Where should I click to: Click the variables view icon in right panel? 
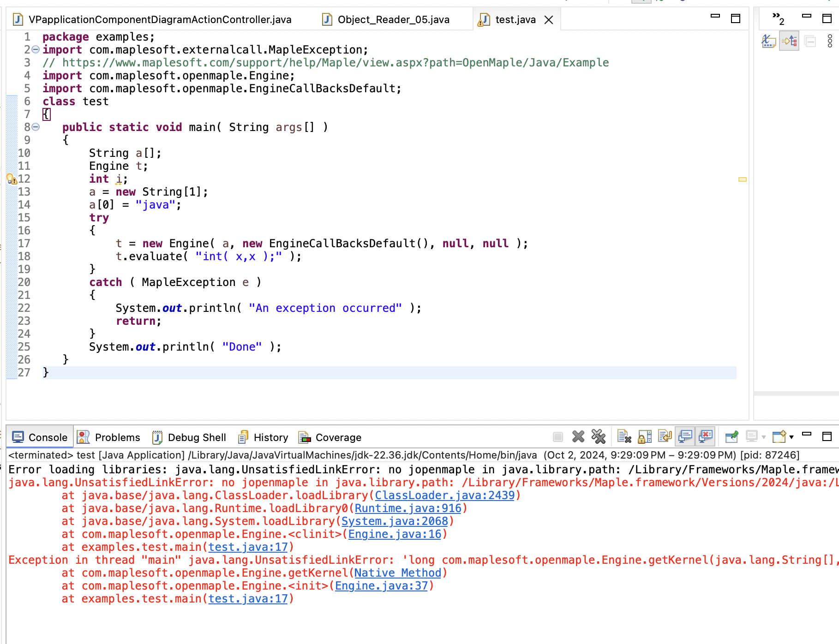[768, 42]
